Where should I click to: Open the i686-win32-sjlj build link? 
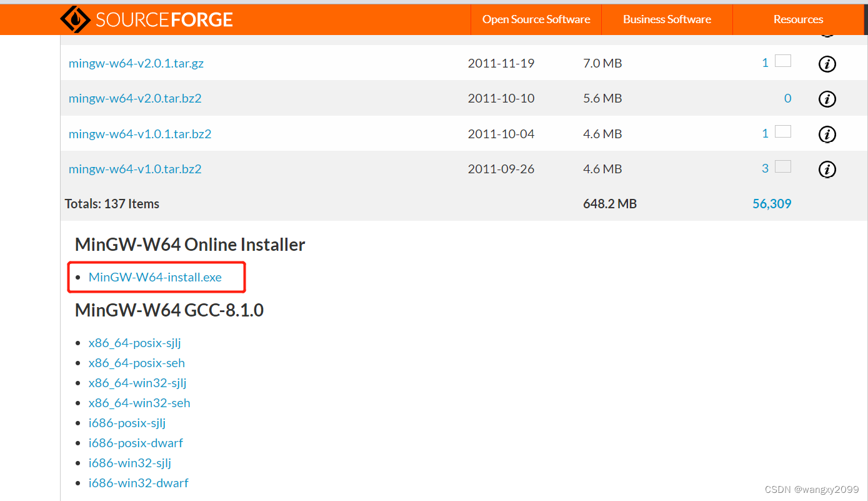coord(130,463)
